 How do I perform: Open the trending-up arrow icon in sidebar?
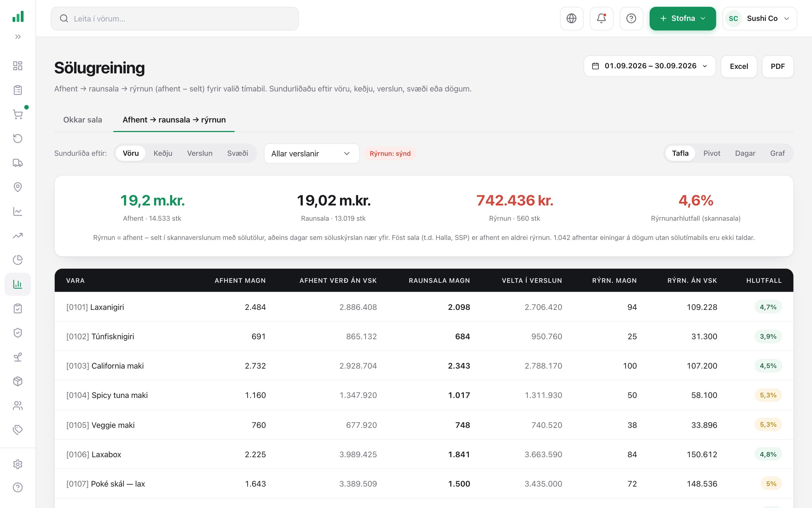tap(18, 236)
